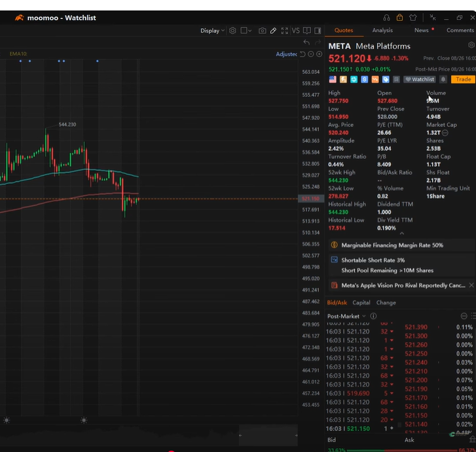
Task: Click the compact-mode arrows icon
Action: 433,18
